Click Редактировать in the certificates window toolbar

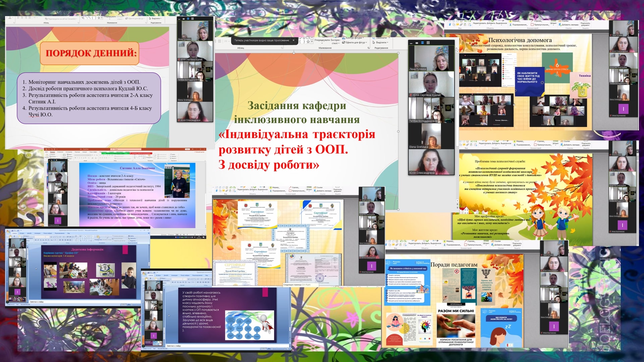point(243,190)
